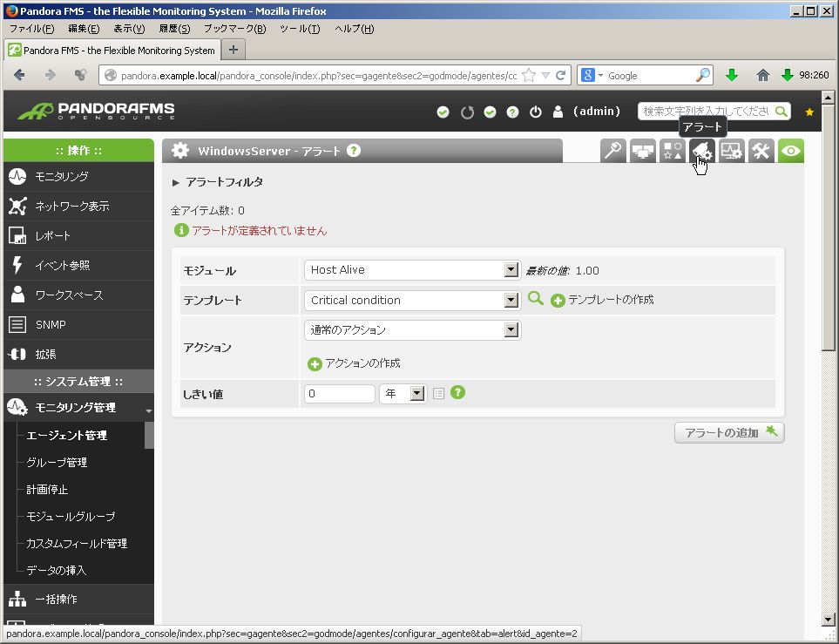The height and width of the screenshot is (644, 839).
Task: Reload the page with Firefox refresh button
Action: pos(561,76)
